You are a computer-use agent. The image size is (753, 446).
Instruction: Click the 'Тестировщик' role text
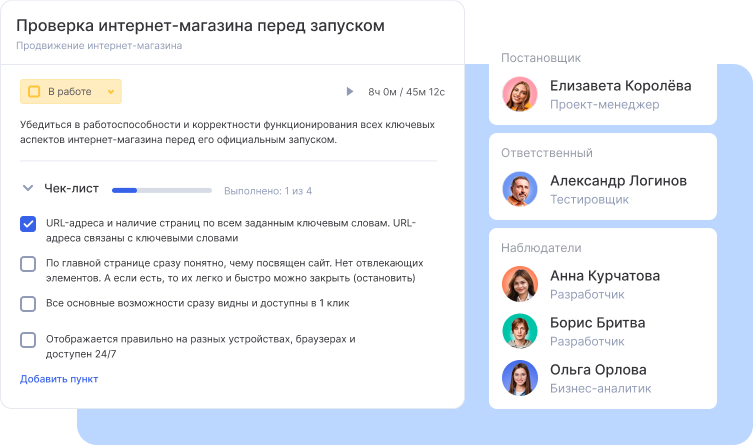(x=589, y=199)
